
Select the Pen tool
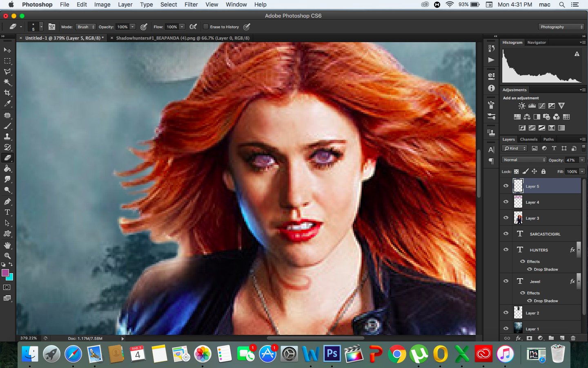7,201
